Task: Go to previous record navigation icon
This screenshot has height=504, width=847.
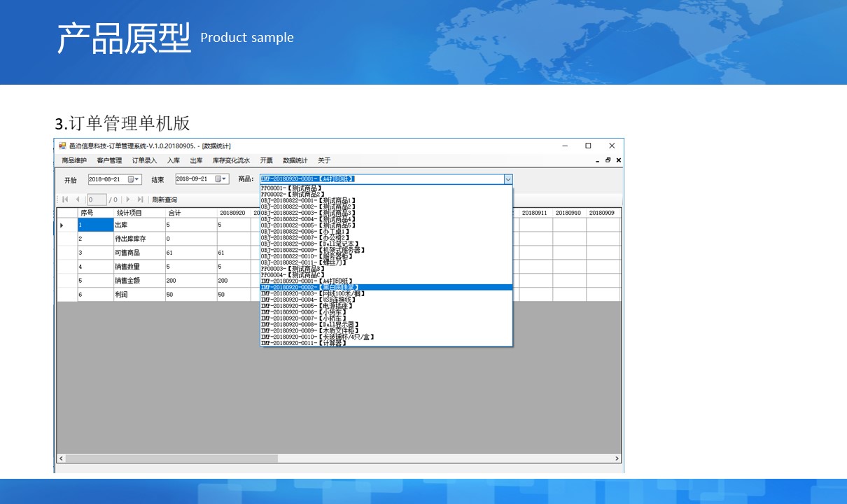Action: 77,199
